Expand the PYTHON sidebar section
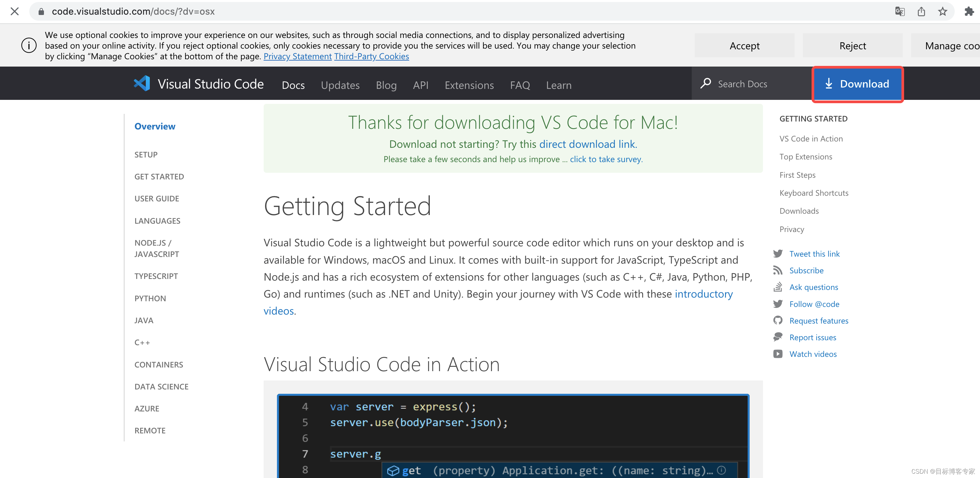980x478 pixels. (x=150, y=298)
